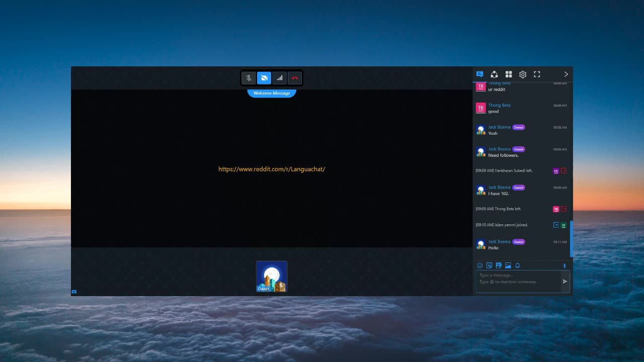This screenshot has height=362, width=644.
Task: Enter fullscreen mode with the expand icon
Action: [x=537, y=74]
